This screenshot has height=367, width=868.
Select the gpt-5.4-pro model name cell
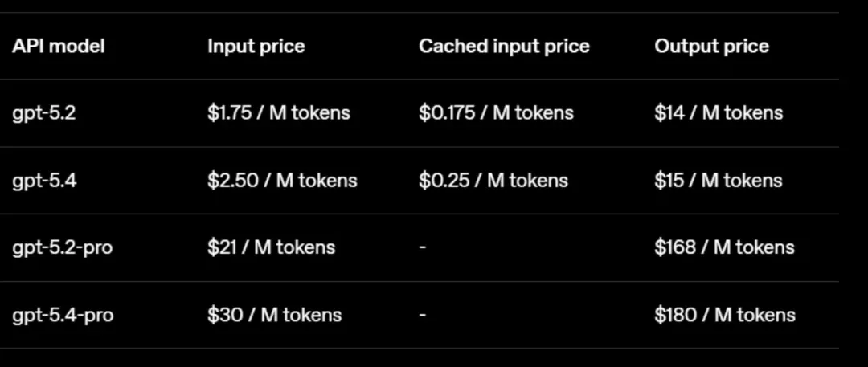[63, 315]
